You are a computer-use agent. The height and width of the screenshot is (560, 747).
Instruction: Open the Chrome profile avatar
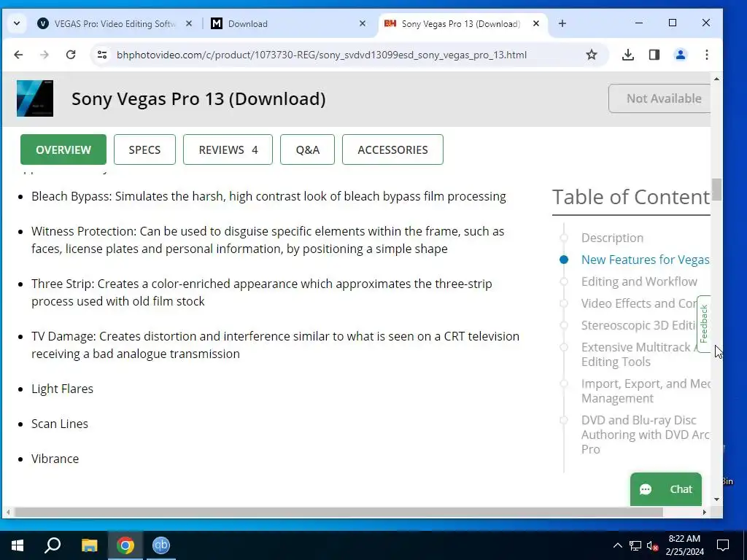[x=681, y=55]
